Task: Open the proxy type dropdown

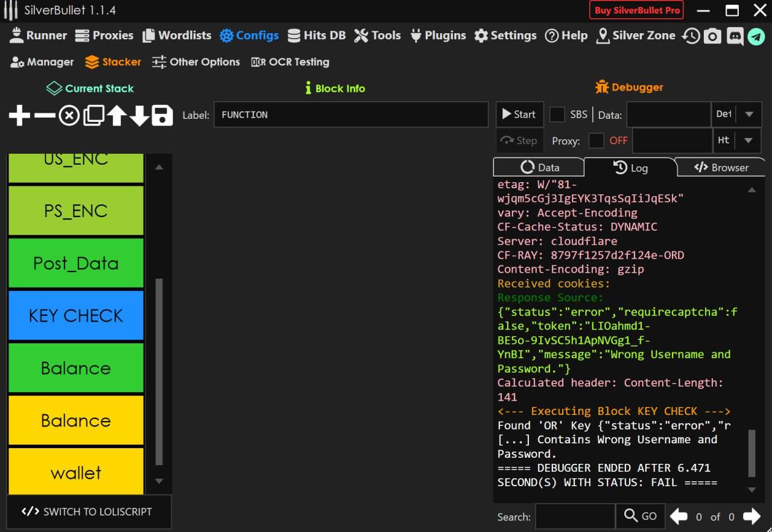Action: coord(748,141)
